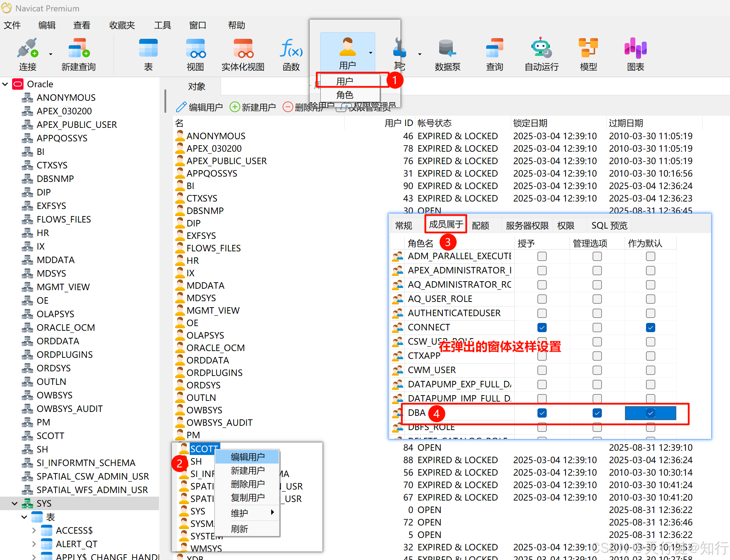This screenshot has width=730, height=560.
Task: Open the 图表 charts toolbar icon
Action: pos(635,48)
